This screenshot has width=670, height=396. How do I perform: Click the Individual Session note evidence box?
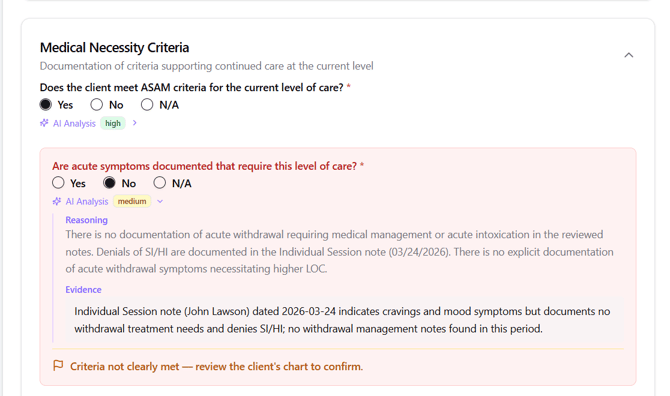344,320
